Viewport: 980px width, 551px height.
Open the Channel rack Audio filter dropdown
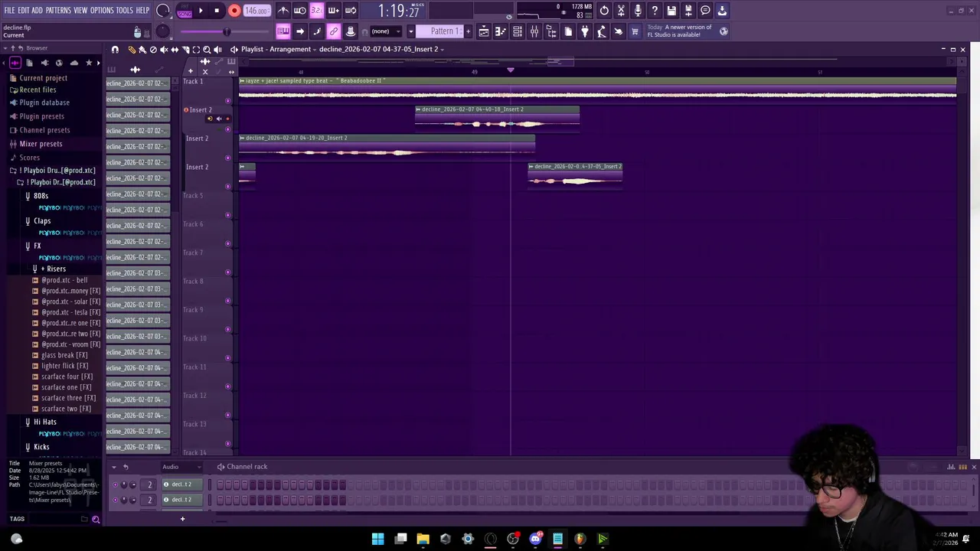pyautogui.click(x=182, y=467)
